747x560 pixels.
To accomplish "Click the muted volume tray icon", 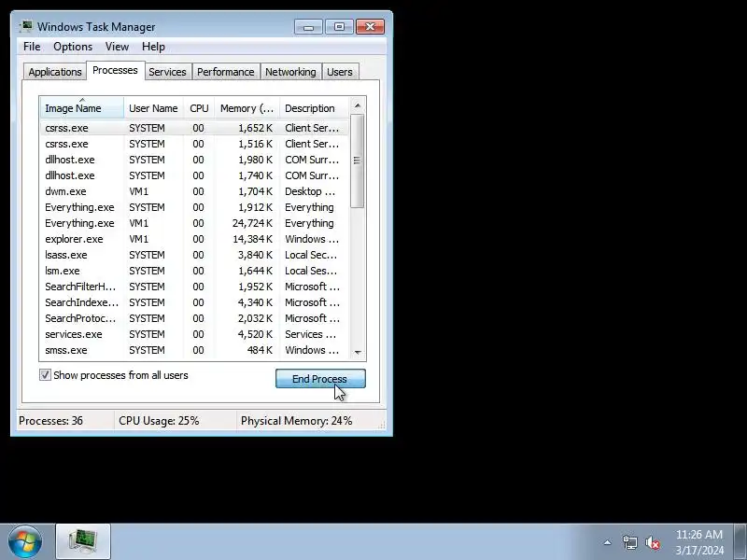I will pyautogui.click(x=653, y=542).
